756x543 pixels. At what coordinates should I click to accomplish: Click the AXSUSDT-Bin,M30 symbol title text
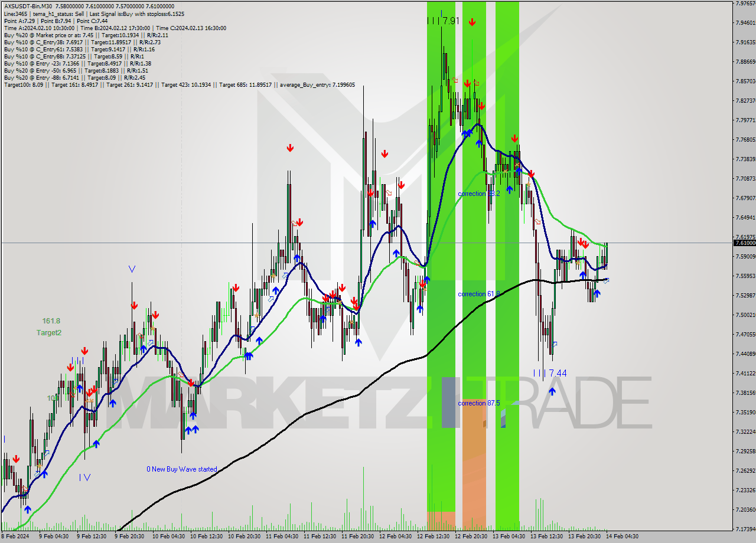point(29,6)
